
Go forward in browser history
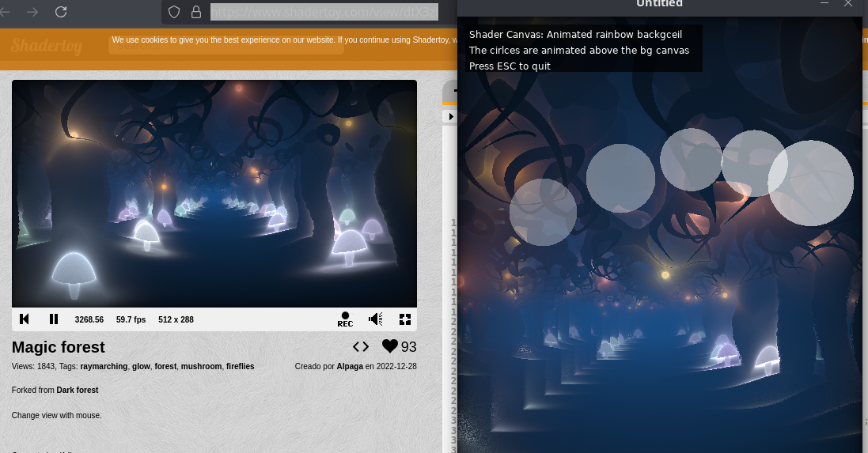click(32, 12)
